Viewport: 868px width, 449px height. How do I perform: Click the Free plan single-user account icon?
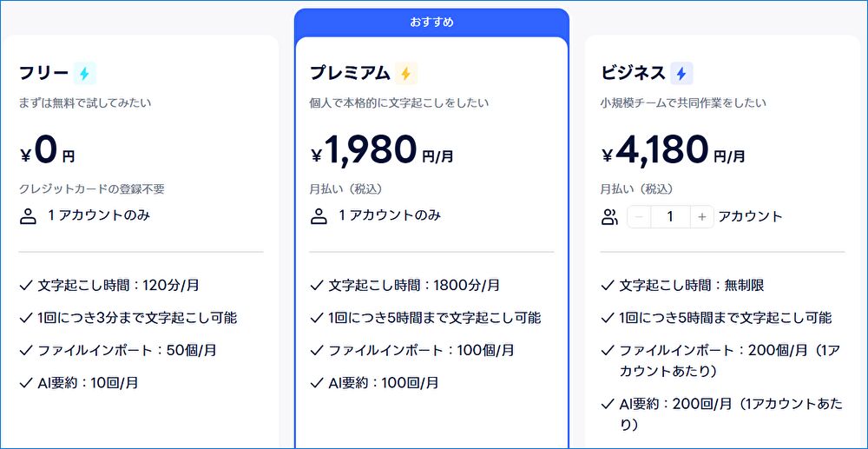coord(29,216)
